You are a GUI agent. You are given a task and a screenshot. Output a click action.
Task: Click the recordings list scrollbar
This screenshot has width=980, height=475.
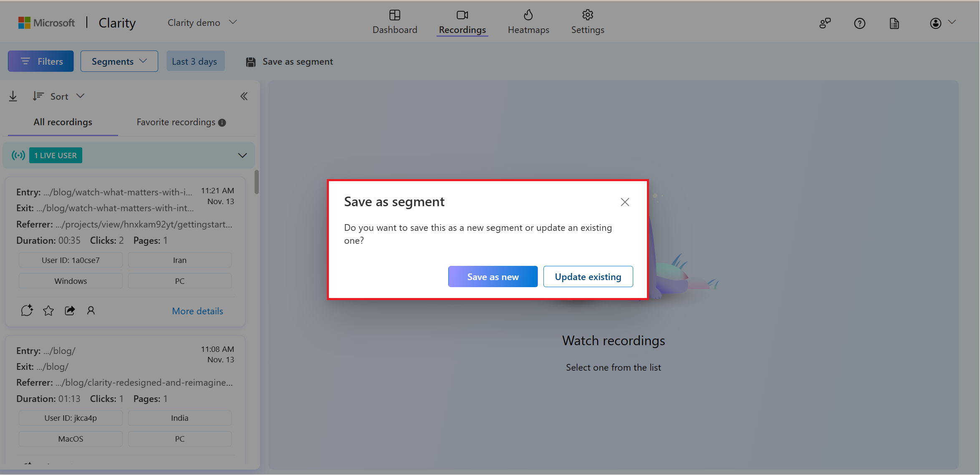coord(257,182)
